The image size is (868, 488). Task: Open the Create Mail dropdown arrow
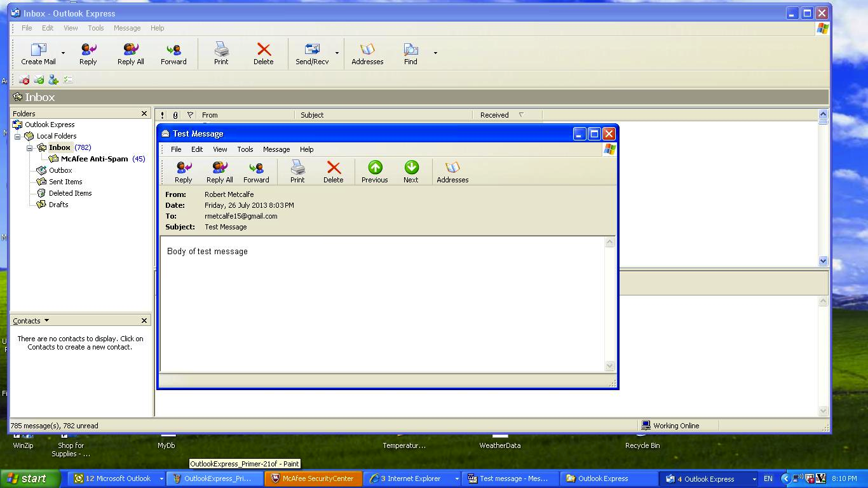(x=63, y=53)
